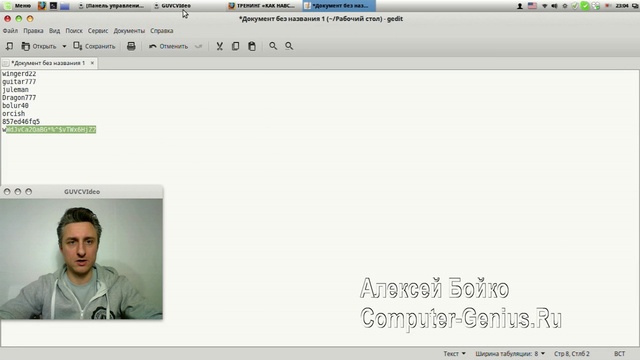Create a new document with toolbar icon

click(9, 46)
